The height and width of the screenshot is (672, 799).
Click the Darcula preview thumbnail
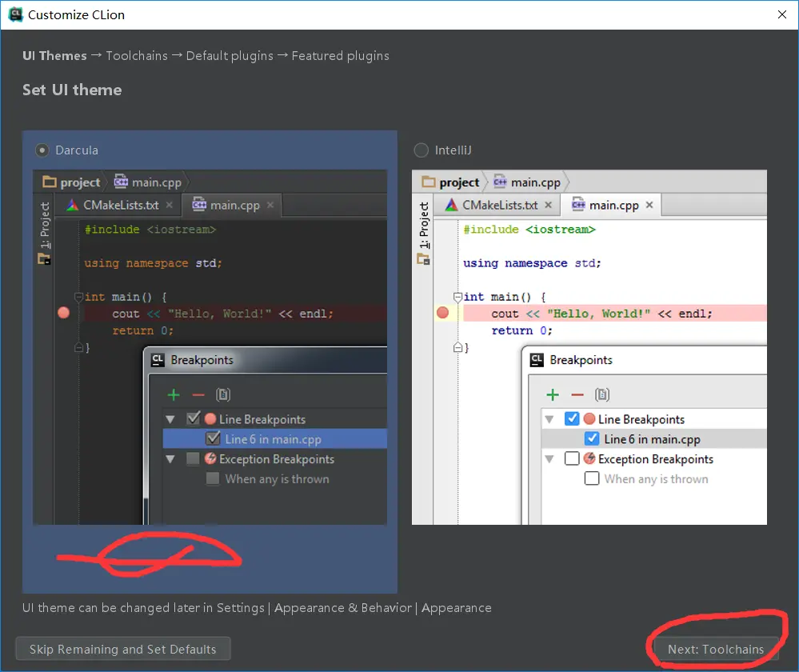click(210, 347)
